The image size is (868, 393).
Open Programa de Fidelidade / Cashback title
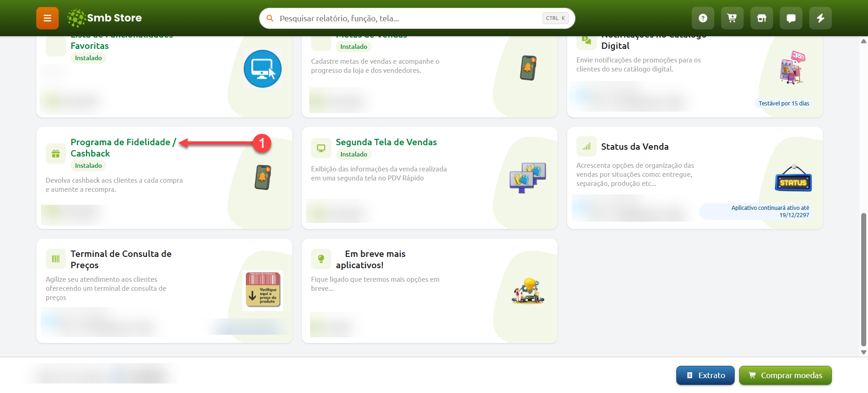(x=123, y=148)
